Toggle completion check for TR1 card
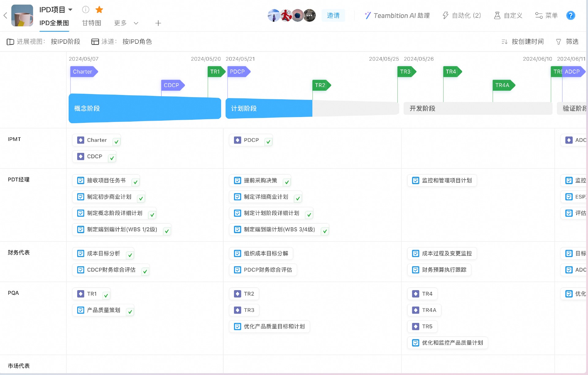 pos(106,295)
